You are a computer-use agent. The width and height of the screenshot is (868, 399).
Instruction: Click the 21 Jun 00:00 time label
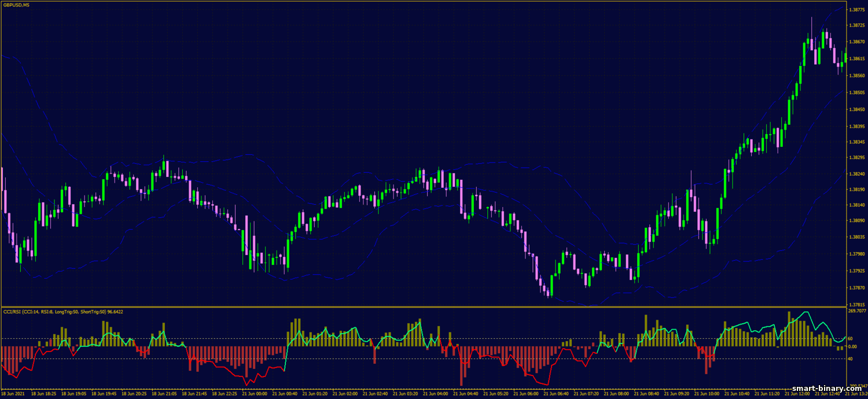255,394
